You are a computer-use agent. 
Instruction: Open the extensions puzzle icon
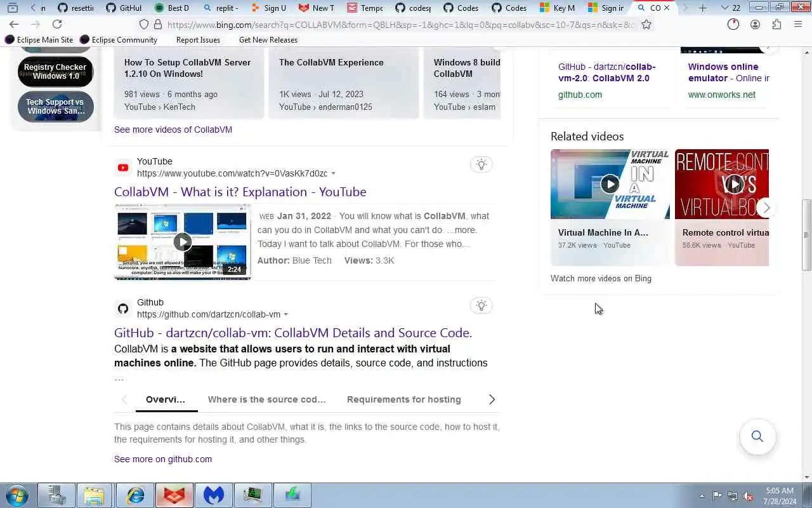[776, 24]
